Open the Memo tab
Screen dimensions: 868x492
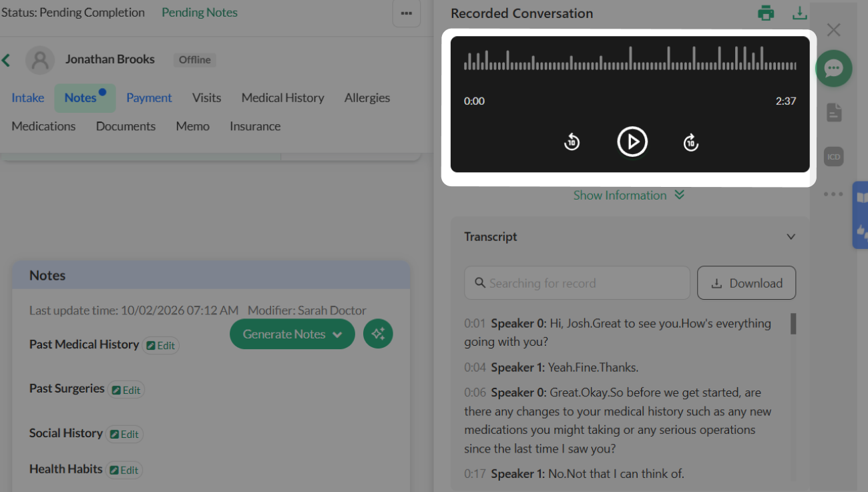pyautogui.click(x=192, y=126)
